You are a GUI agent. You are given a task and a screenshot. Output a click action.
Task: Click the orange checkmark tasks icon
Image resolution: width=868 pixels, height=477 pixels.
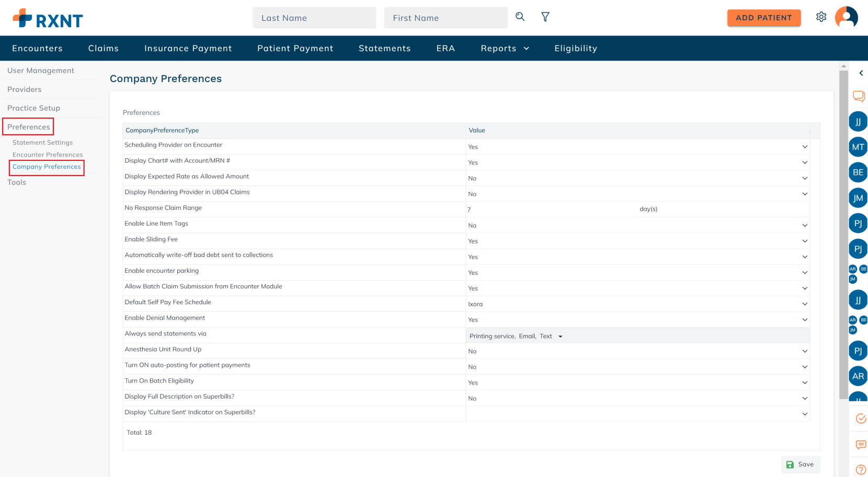(x=860, y=418)
